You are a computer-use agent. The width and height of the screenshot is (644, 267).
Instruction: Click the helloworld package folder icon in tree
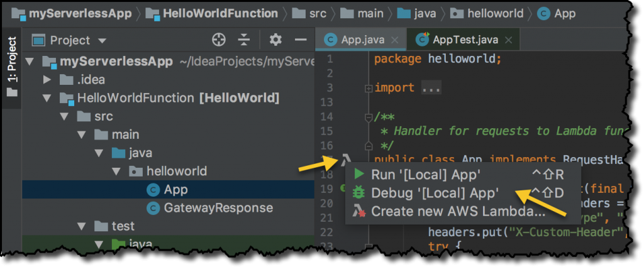click(136, 171)
